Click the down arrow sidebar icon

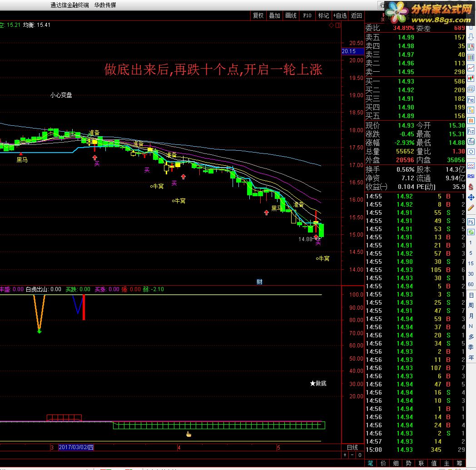pos(471,37)
